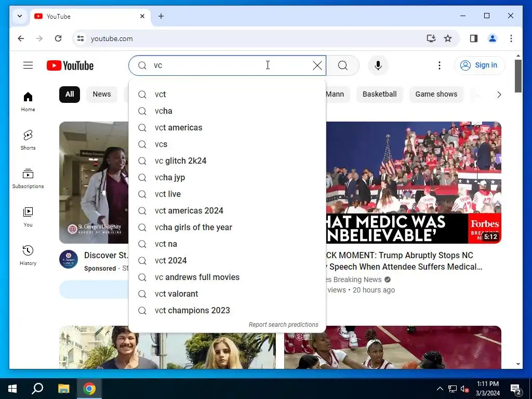Select the News category chip
This screenshot has width=532, height=399.
coord(102,95)
